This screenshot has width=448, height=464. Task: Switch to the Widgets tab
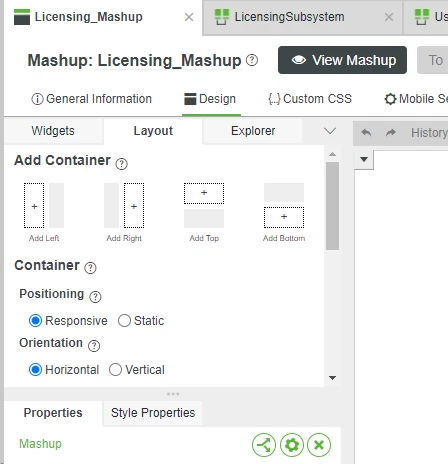53,131
